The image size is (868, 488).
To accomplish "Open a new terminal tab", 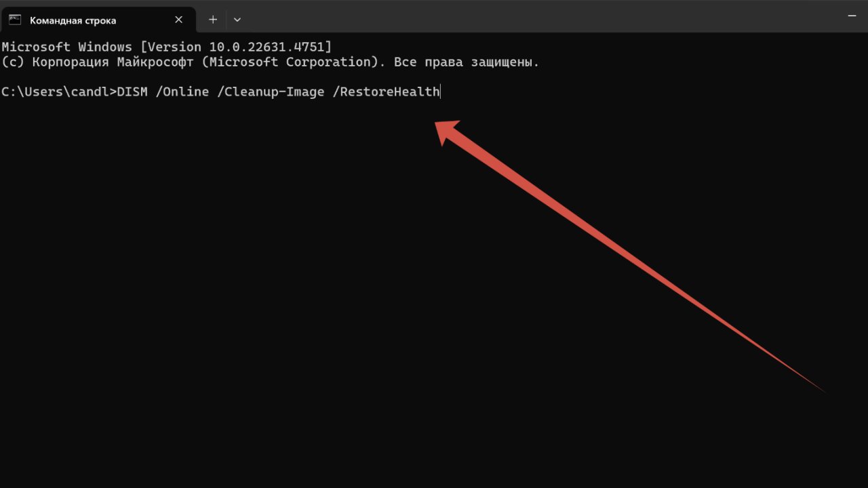I will point(213,20).
